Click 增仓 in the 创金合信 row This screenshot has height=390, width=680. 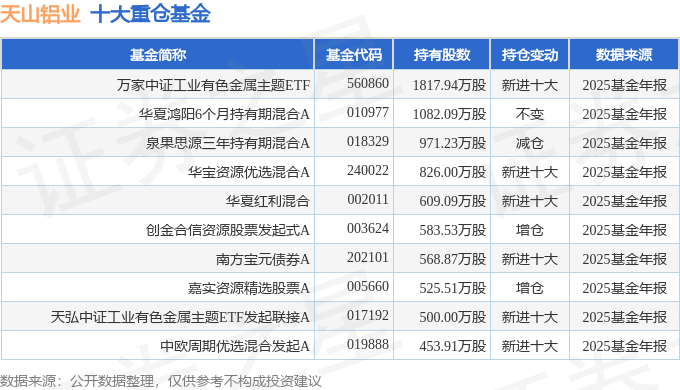pos(530,230)
